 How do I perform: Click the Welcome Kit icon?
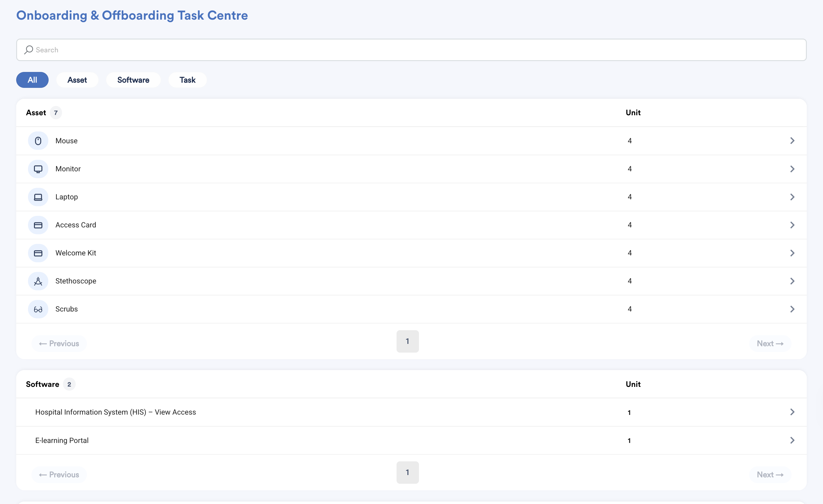tap(38, 253)
